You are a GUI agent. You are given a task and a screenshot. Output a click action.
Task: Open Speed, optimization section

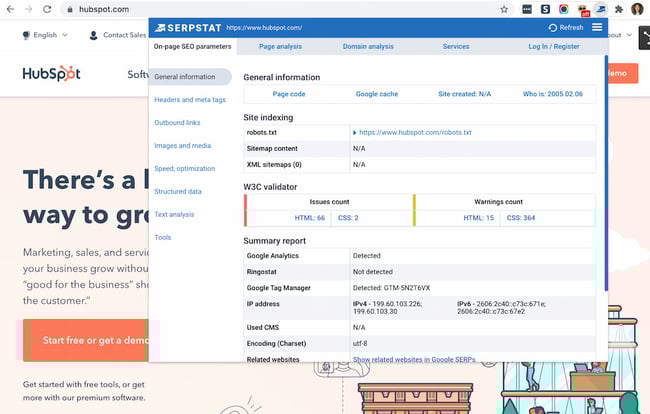click(184, 168)
